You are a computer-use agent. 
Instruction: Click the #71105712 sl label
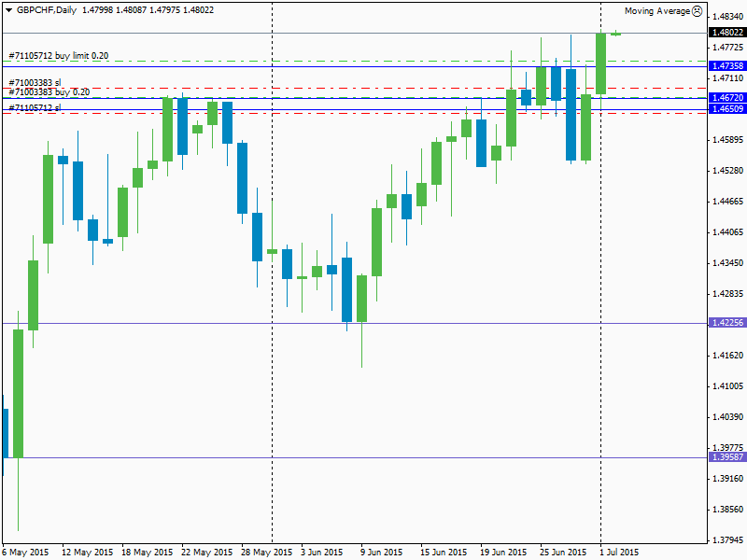[x=35, y=107]
